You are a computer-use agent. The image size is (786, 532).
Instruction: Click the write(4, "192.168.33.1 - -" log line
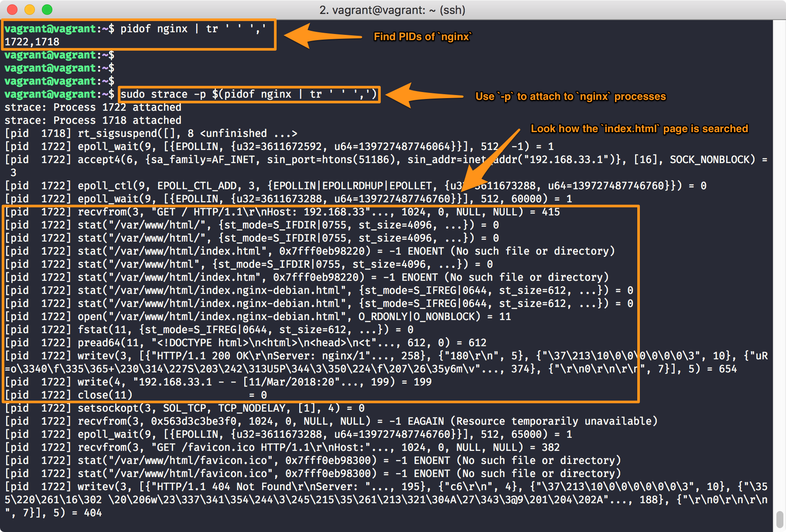(x=218, y=382)
